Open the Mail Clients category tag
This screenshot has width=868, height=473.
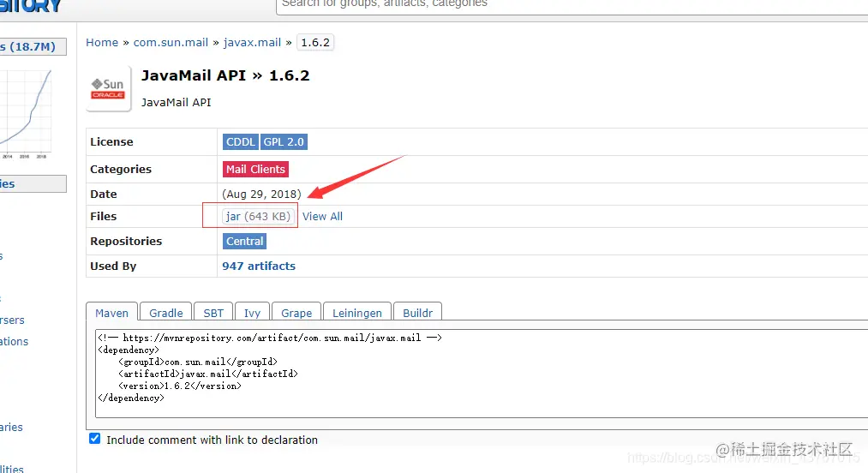[255, 170]
